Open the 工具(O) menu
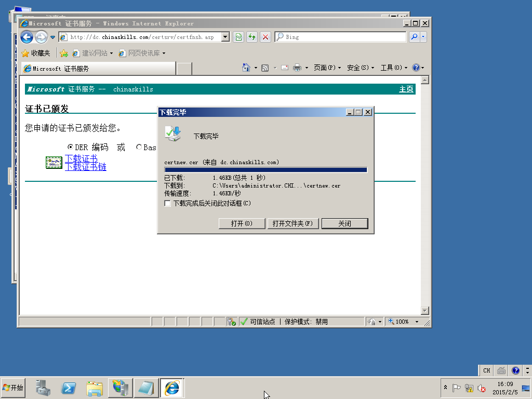The width and height of the screenshot is (532, 399). (x=394, y=68)
